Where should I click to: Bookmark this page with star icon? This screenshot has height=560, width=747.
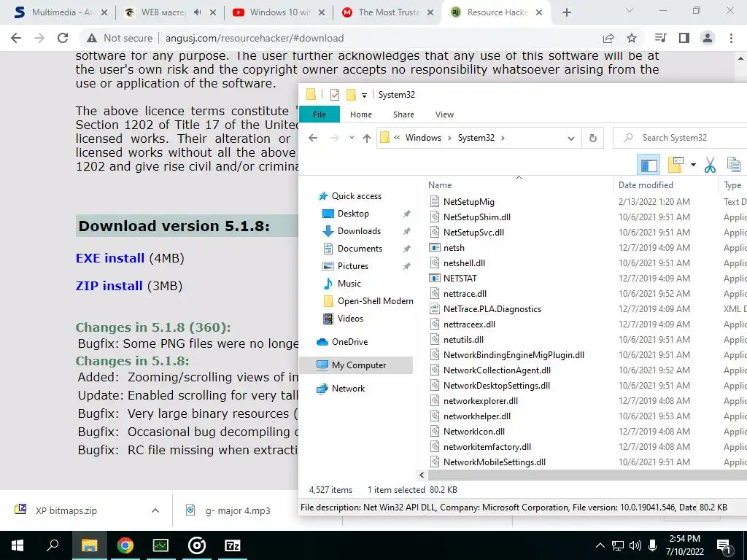(632, 38)
